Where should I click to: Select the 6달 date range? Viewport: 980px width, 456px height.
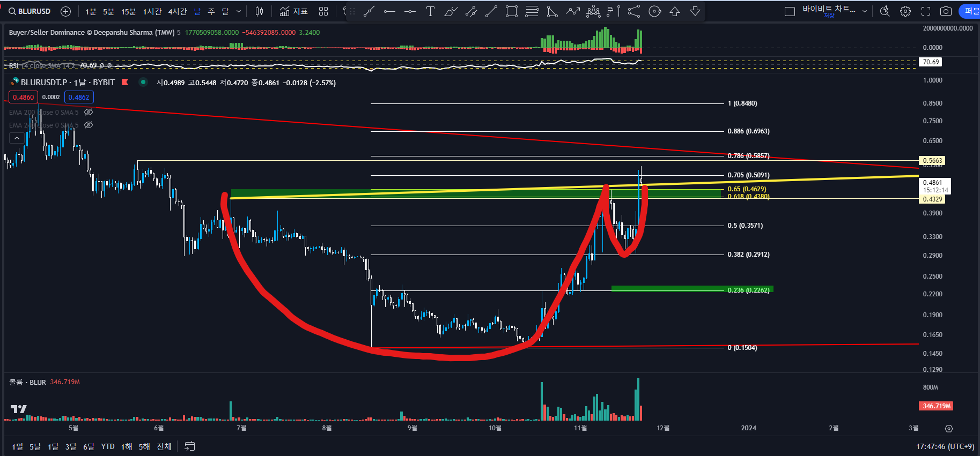point(89,446)
